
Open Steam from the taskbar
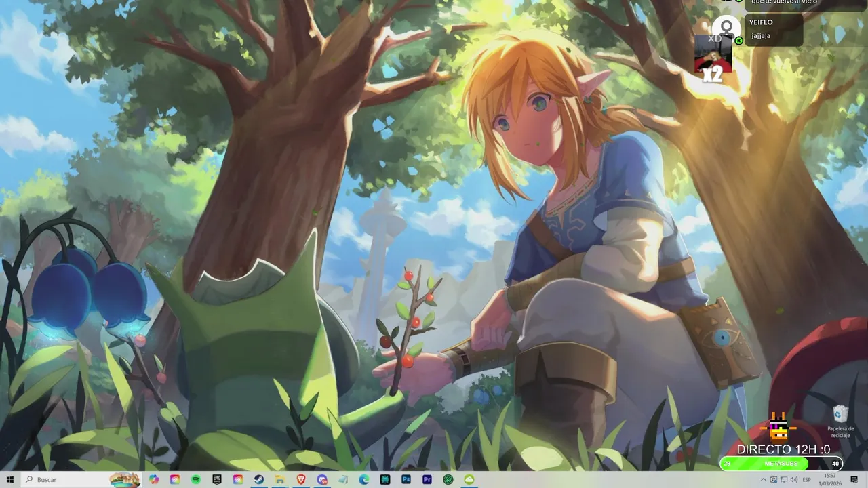click(259, 479)
